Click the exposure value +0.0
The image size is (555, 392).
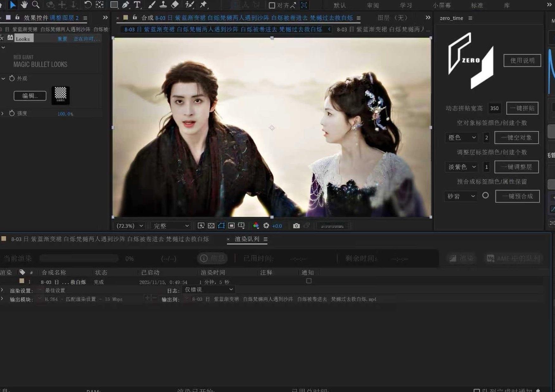click(x=277, y=226)
